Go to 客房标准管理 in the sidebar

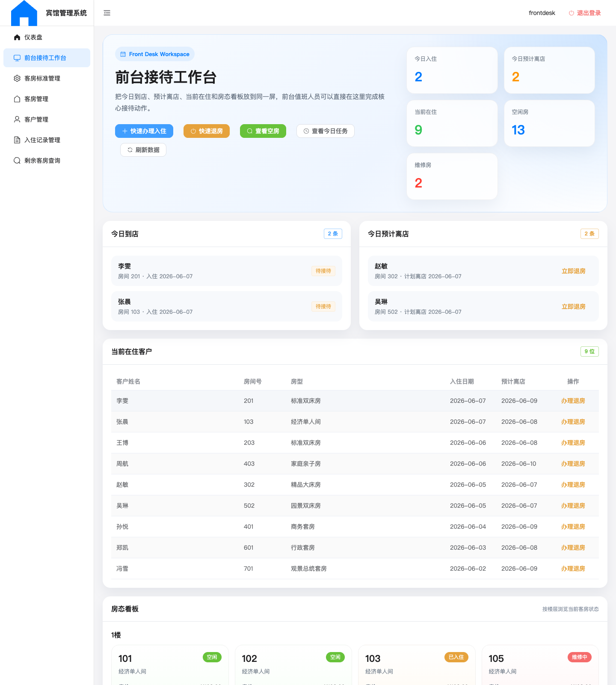tap(47, 78)
